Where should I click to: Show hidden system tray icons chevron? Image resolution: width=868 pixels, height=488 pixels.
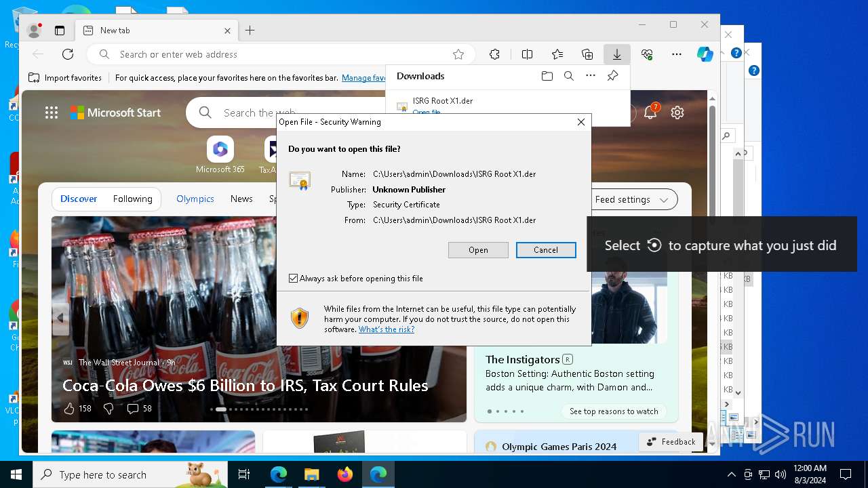tap(731, 474)
